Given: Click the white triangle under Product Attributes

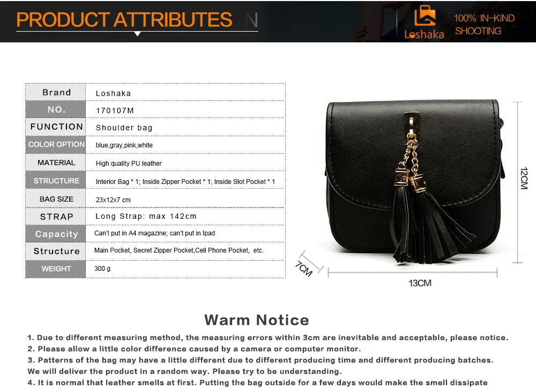Looking at the screenshot, I should click(x=137, y=34).
